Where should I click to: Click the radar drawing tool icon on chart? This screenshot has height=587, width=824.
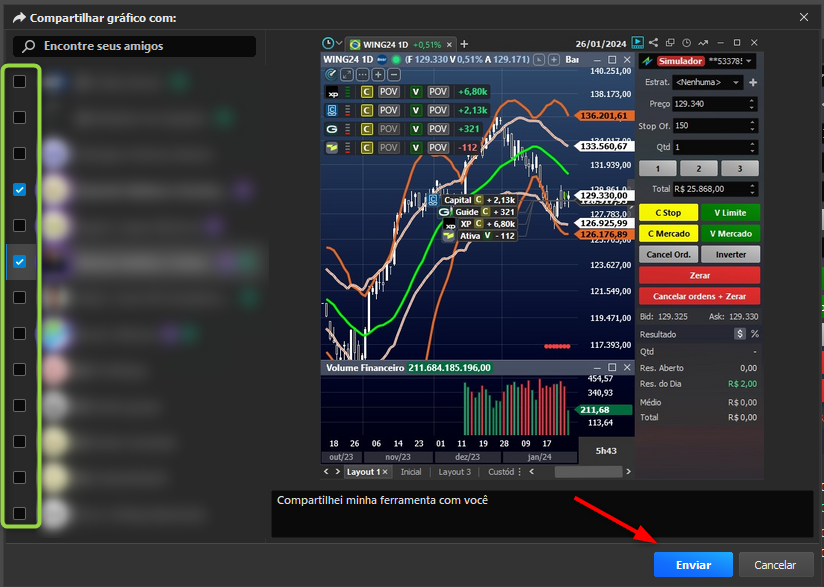pos(331,75)
